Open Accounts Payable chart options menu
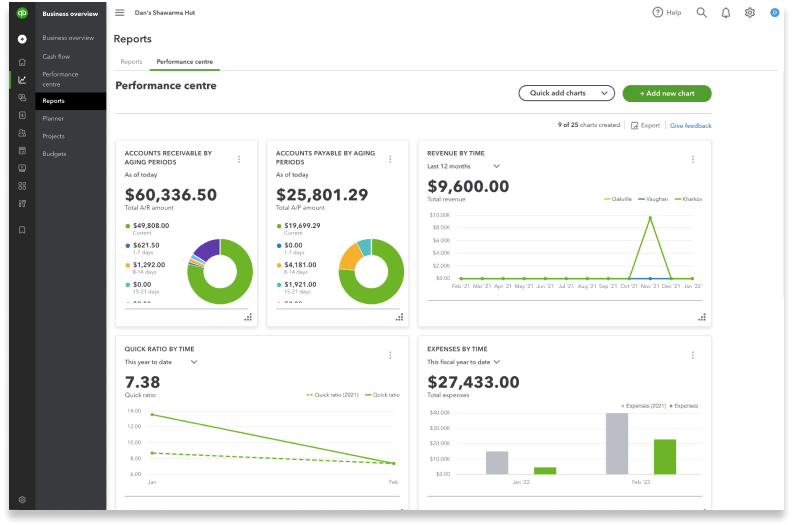Screen dimensions: 792x525 click(390, 159)
